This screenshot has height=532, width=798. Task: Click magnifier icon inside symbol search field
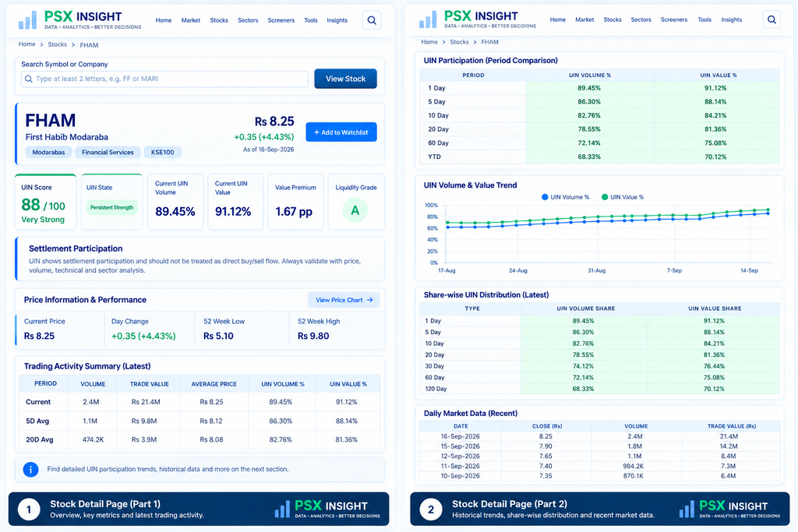[29, 79]
